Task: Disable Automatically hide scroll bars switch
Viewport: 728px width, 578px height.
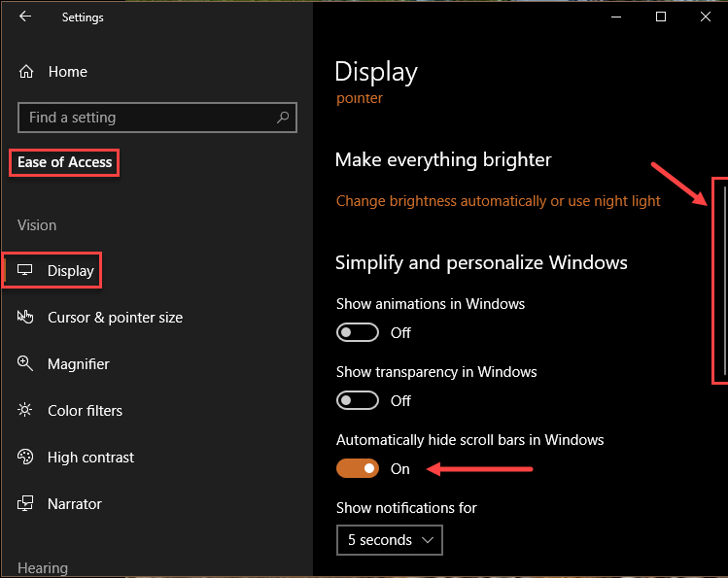Action: point(358,468)
